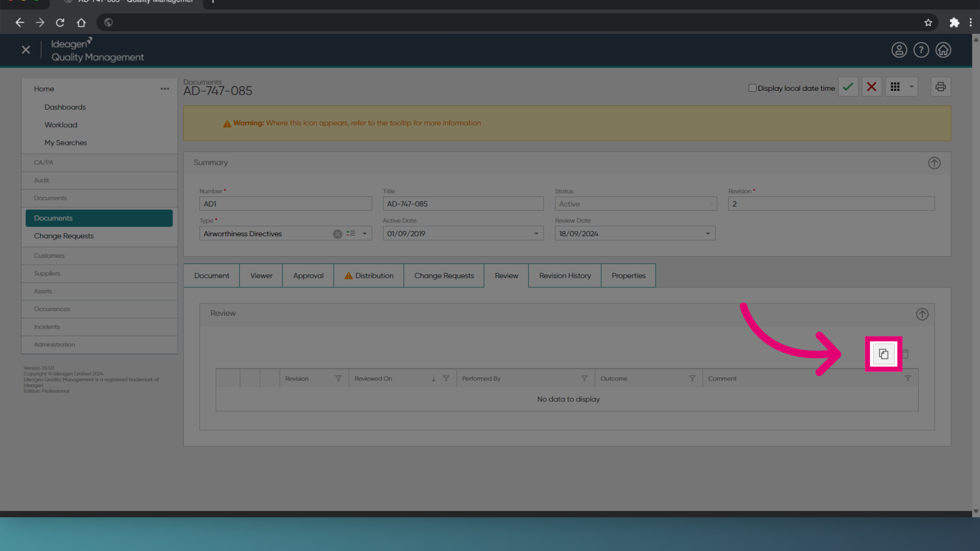Click the Revision input field
Screen dimensions: 980x551
(x=831, y=204)
